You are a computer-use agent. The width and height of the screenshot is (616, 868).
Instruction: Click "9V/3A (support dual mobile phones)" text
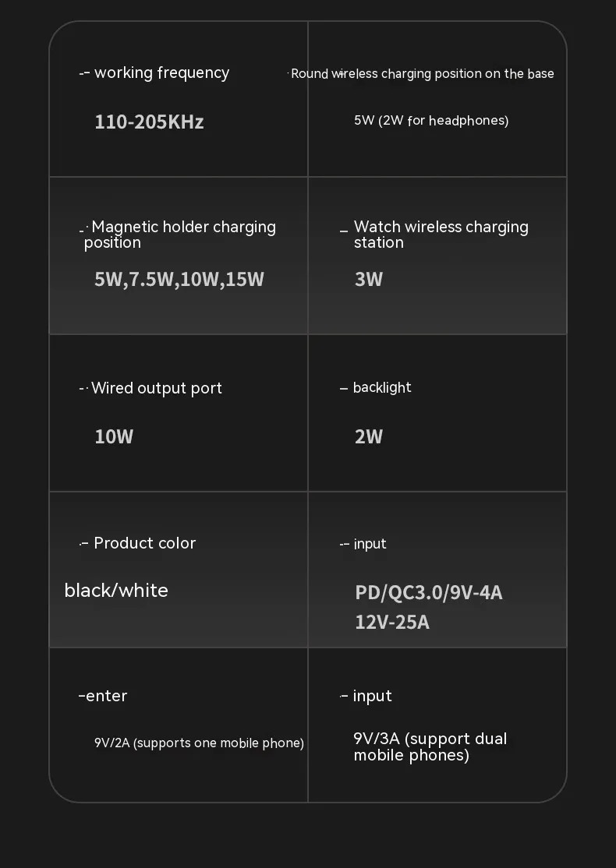click(430, 747)
